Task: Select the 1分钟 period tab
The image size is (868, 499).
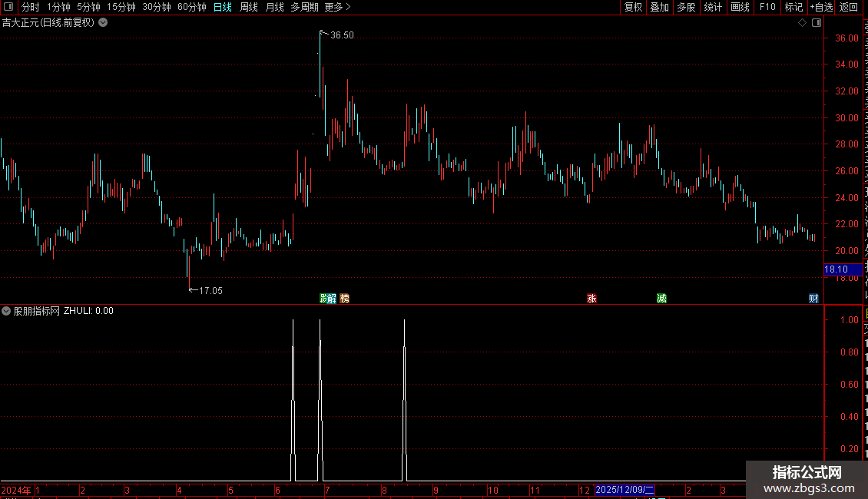Action: click(58, 7)
